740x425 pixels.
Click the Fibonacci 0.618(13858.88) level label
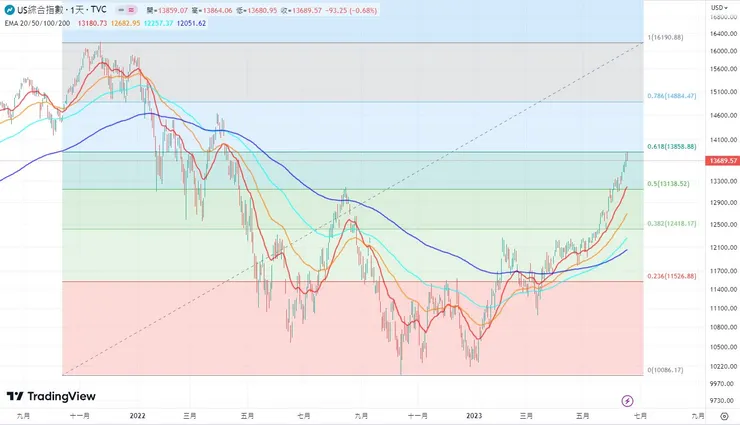pos(672,147)
